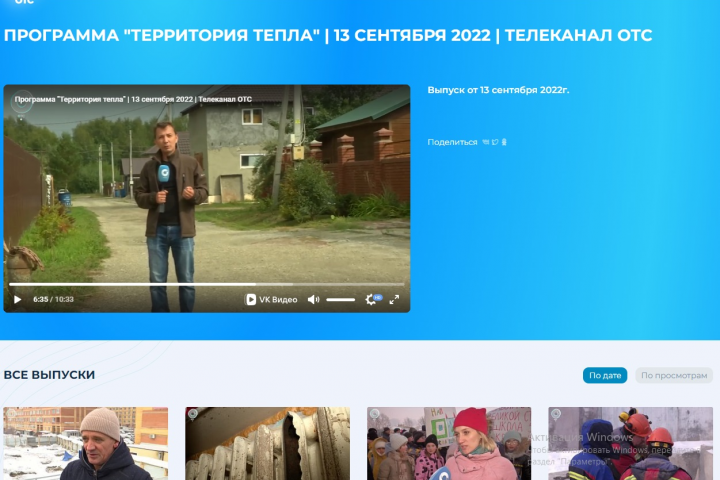Share episode via VK icon

[x=486, y=142]
